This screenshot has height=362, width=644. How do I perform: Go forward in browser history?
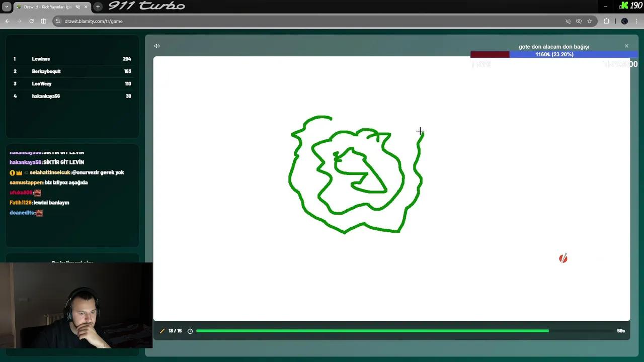[19, 21]
